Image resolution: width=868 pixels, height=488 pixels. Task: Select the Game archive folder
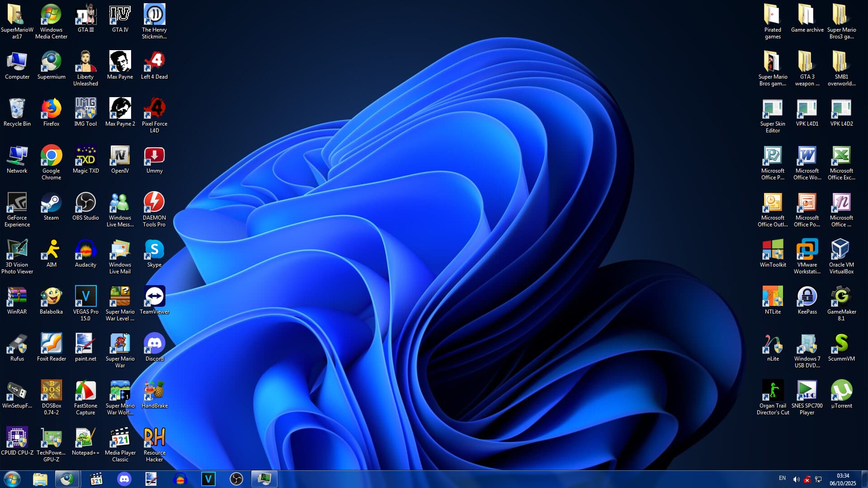pos(807,19)
